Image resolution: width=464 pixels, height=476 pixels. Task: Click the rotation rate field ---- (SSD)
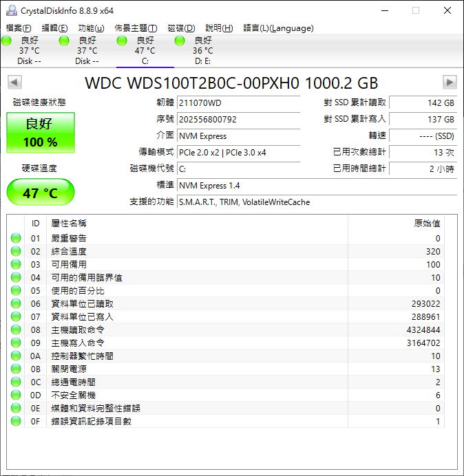coord(423,136)
